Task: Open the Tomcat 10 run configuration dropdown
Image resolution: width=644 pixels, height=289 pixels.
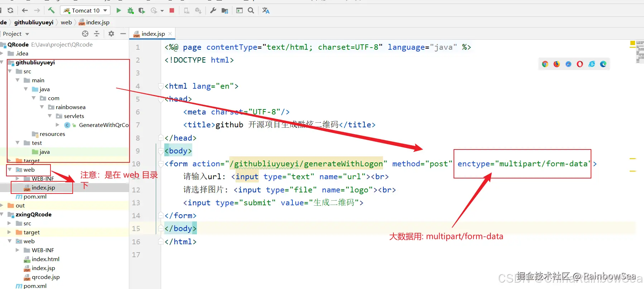Action: point(85,10)
